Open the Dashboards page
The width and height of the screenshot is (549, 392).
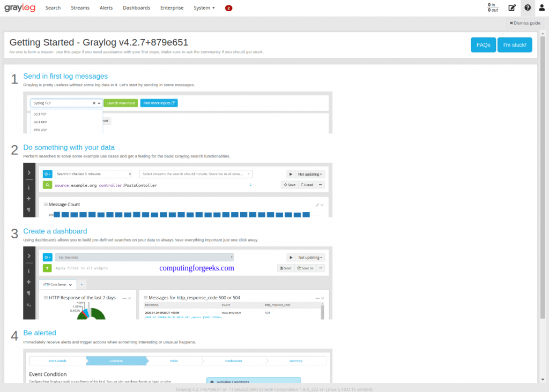[x=136, y=7]
